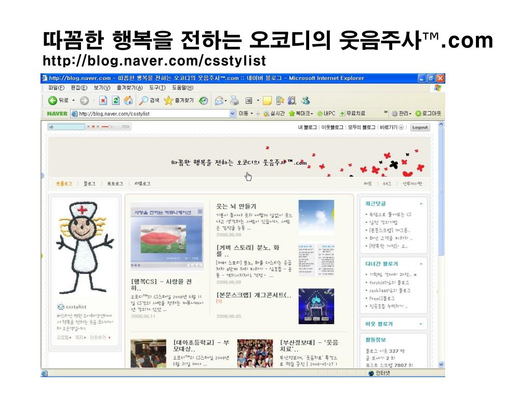Open the 이동 dropdown arrow
Screen dimensions: 532x399
[252, 113]
